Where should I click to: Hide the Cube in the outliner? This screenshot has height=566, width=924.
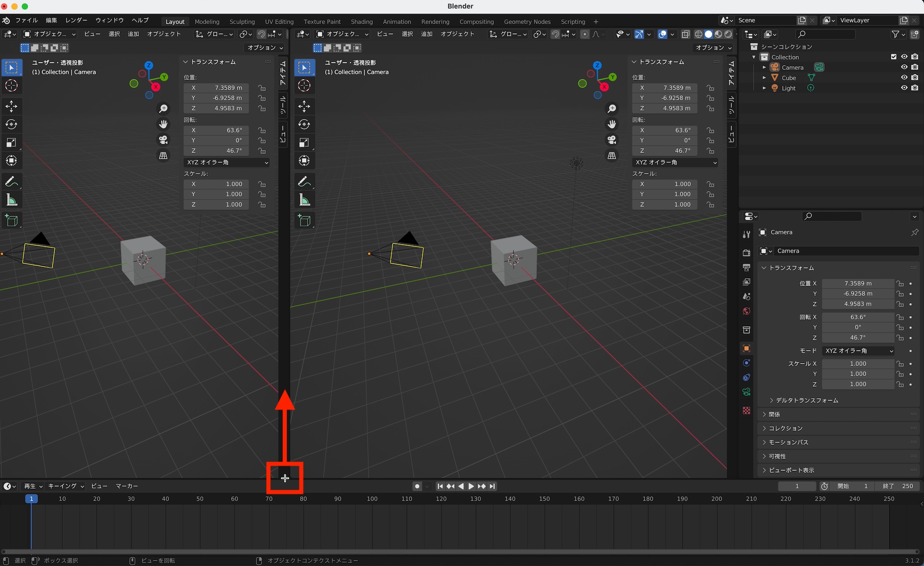[x=904, y=78]
